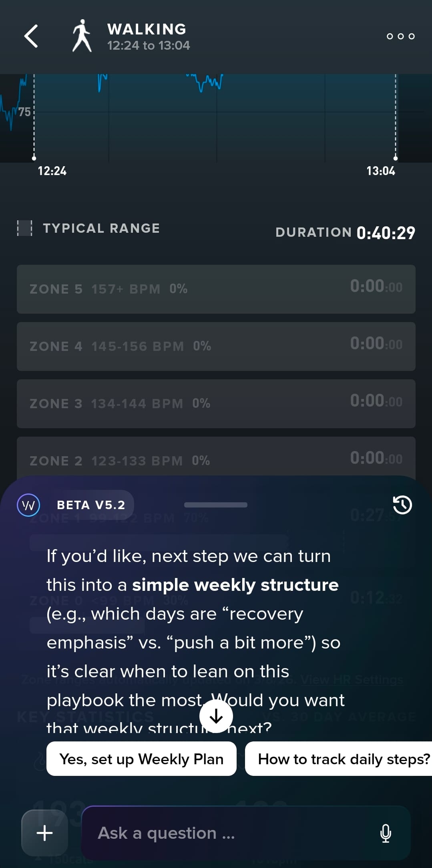Tap the Typical Range dashed legend icon
Screen dimensions: 432x868
point(24,228)
